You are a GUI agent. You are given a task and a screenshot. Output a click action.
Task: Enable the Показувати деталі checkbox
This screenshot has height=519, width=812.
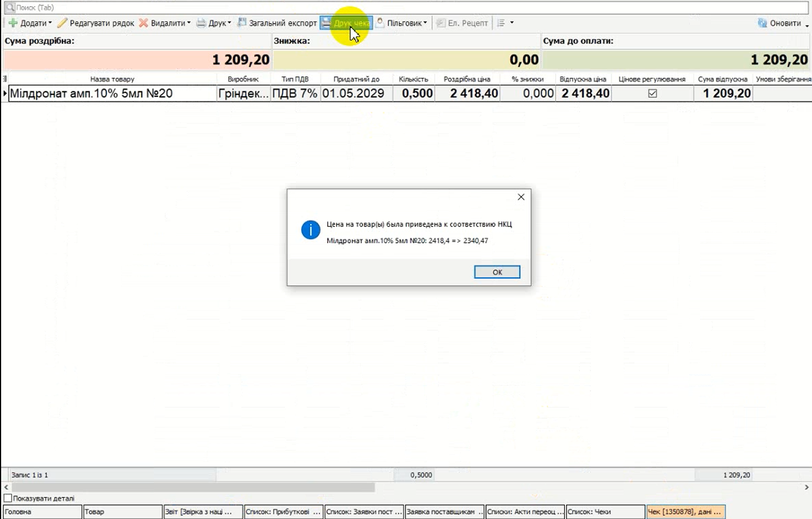click(8, 498)
